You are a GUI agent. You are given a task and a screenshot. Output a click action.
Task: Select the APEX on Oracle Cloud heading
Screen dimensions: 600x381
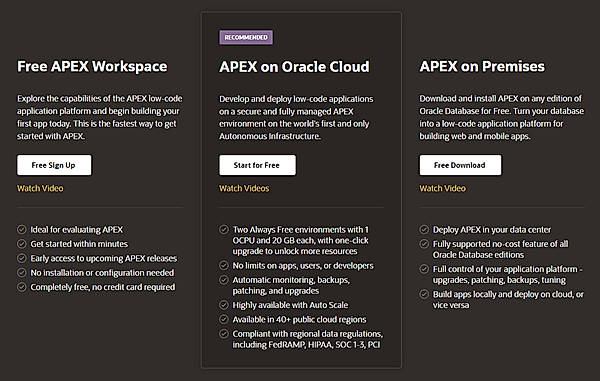click(294, 67)
